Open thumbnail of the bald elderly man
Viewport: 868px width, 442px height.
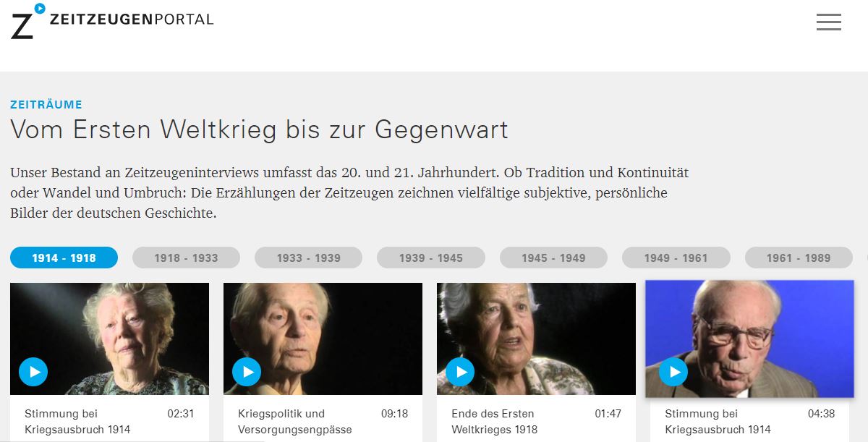[x=323, y=339]
